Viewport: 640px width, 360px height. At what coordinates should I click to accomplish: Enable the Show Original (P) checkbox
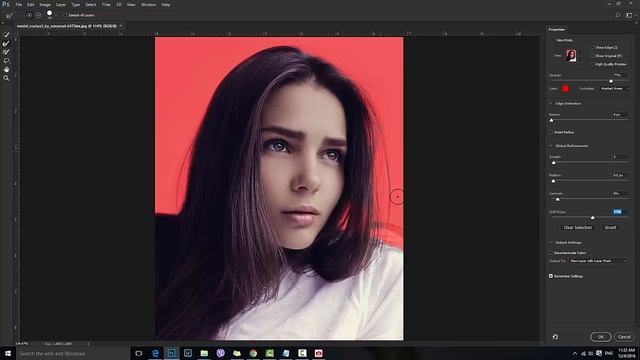tap(592, 56)
